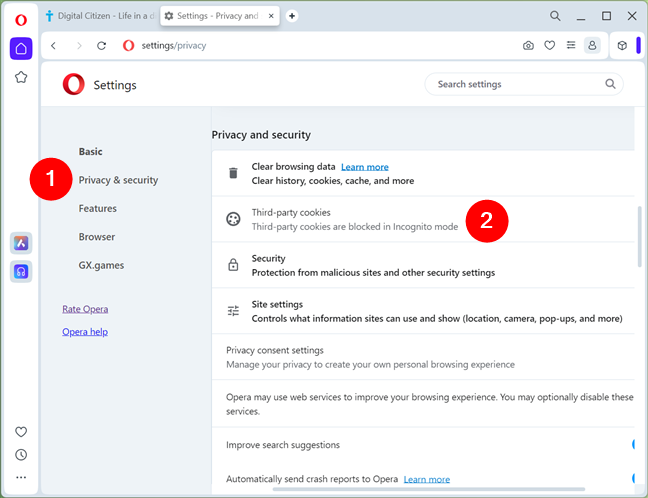Maximize the Opera window
Image resolution: width=648 pixels, height=498 pixels.
click(606, 16)
